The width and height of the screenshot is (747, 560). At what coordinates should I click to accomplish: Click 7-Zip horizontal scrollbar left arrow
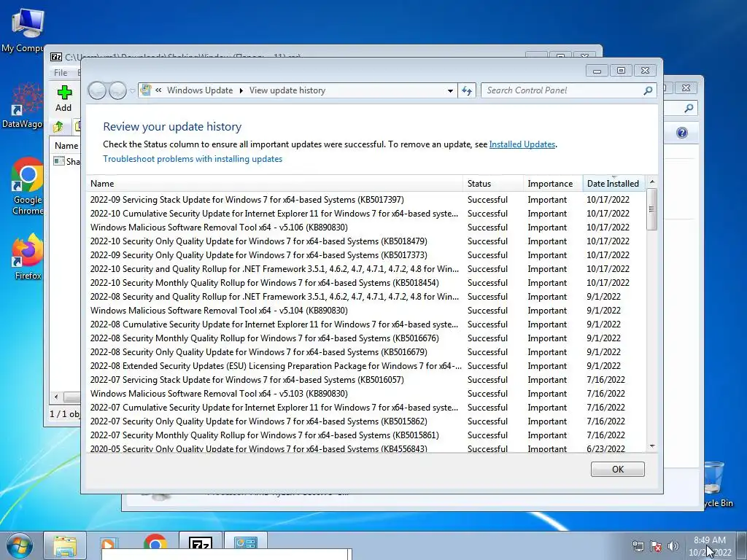(x=56, y=397)
